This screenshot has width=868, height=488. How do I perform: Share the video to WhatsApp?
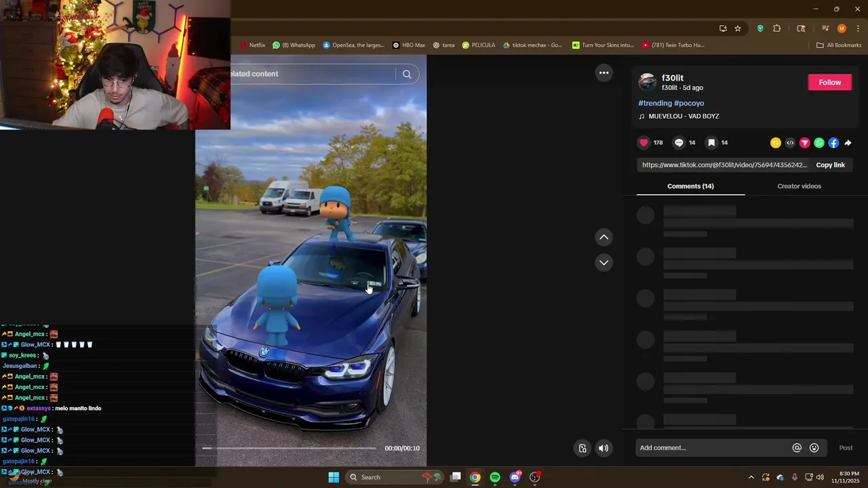coord(819,143)
